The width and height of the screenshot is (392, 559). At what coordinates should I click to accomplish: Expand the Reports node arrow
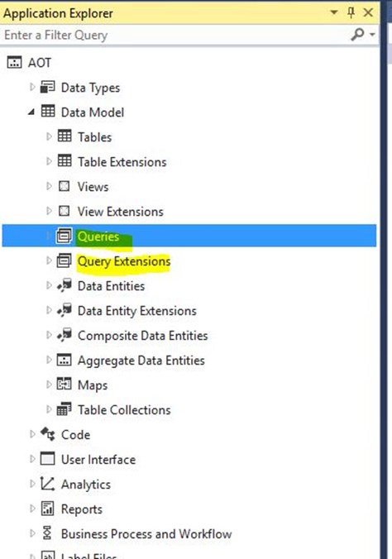click(x=32, y=509)
